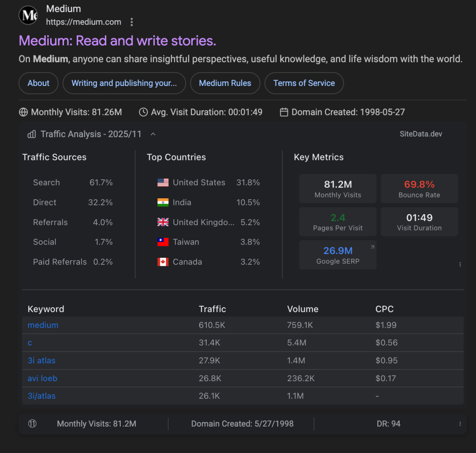Image resolution: width=476 pixels, height=453 pixels.
Task: Click the calendar icon by Domain Created
Action: [x=284, y=112]
